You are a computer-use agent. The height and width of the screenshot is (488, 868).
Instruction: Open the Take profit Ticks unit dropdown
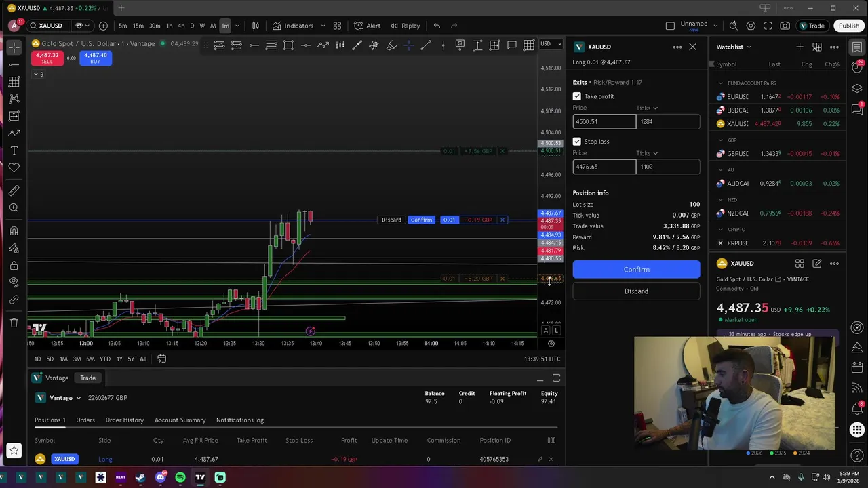click(x=647, y=108)
